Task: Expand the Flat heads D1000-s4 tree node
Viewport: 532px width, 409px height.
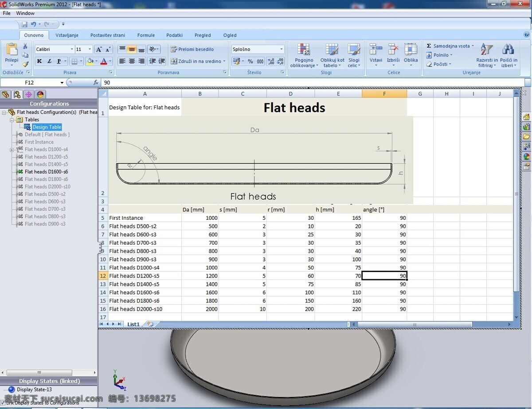Action: point(12,150)
